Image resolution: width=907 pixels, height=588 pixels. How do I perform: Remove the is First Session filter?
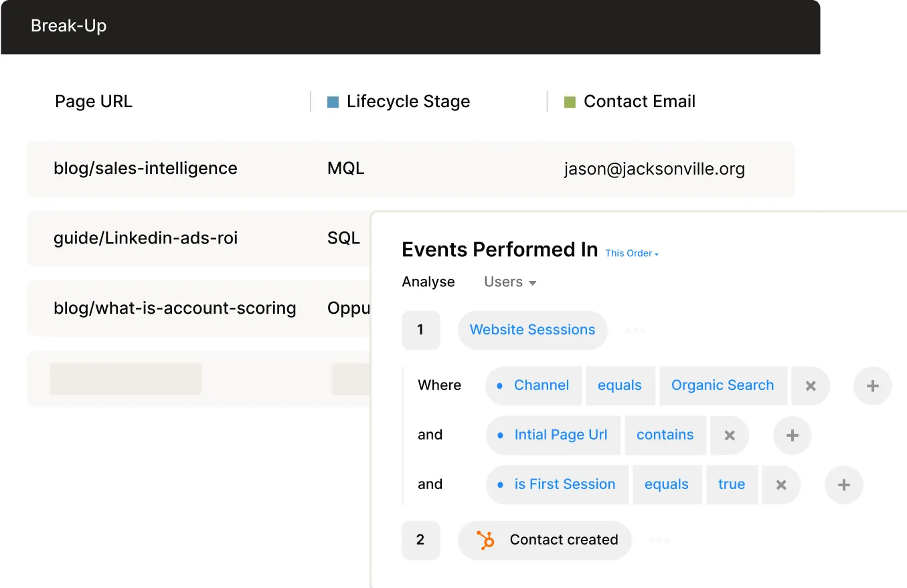(780, 485)
